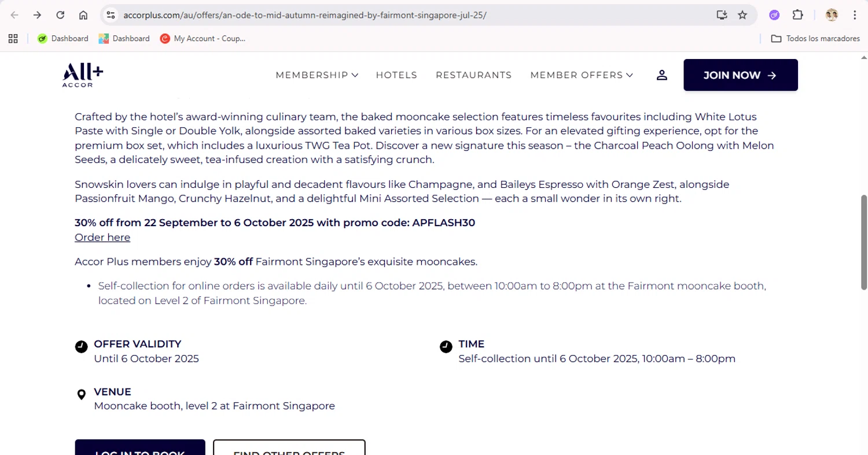Screen dimensions: 868x455
Task: Click the VENUE location pin icon
Action: (82, 395)
